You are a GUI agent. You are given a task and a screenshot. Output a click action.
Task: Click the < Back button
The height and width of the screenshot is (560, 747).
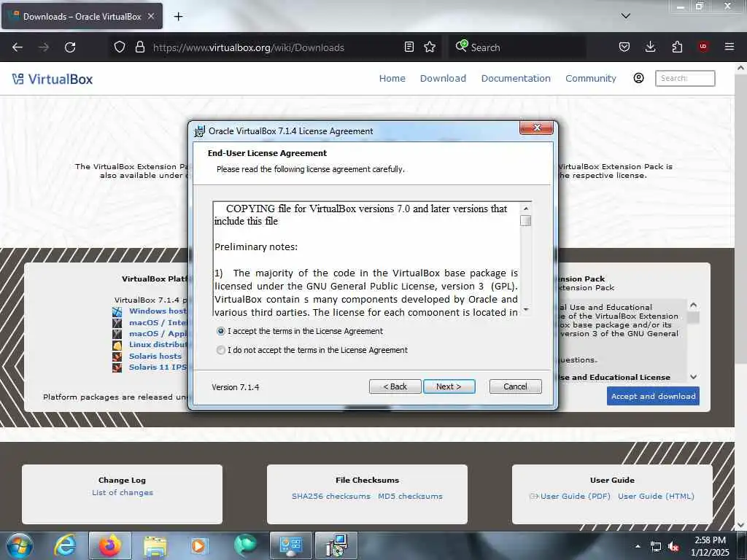(x=395, y=386)
